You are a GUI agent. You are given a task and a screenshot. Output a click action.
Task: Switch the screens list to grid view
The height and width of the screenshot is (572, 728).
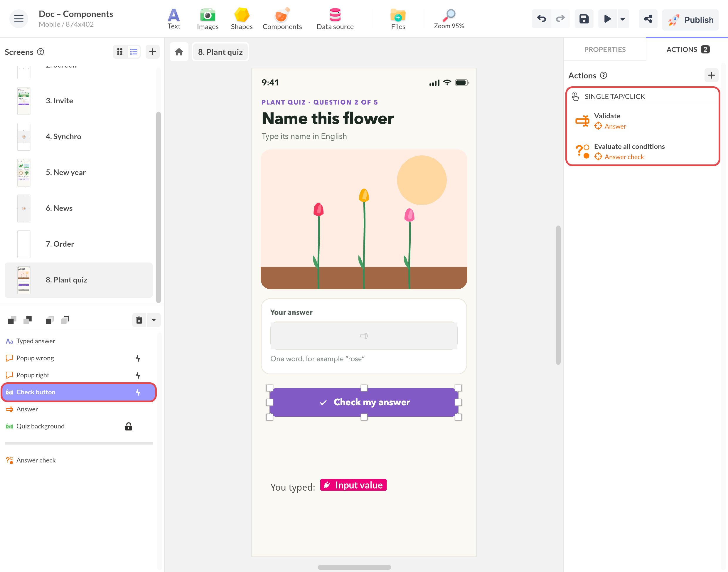tap(120, 52)
